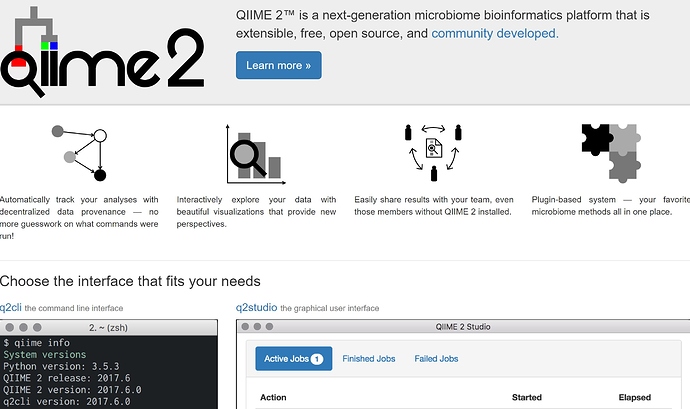Screen dimensions: 690x409
Task: Open the q2cli link
Action: (11, 307)
